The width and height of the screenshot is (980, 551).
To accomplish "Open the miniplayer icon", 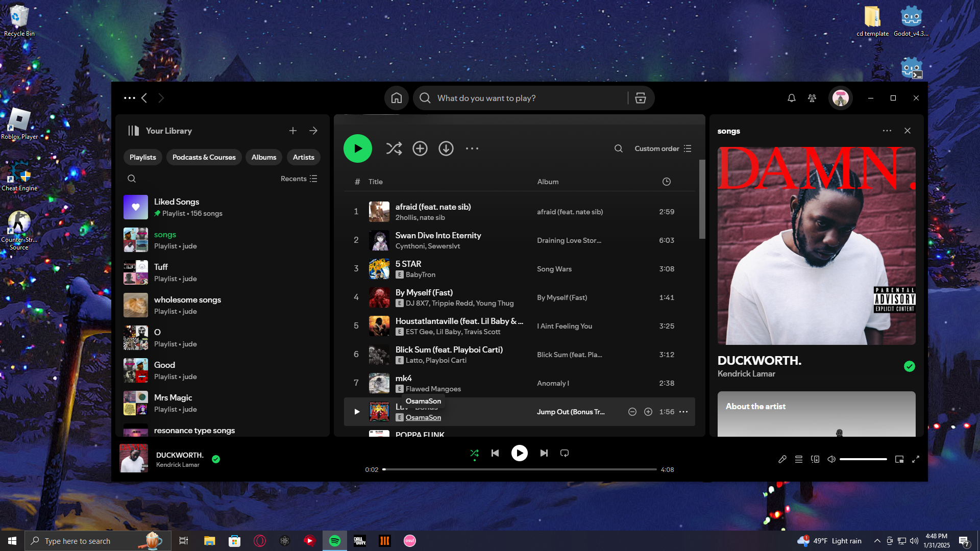I will pos(899,459).
